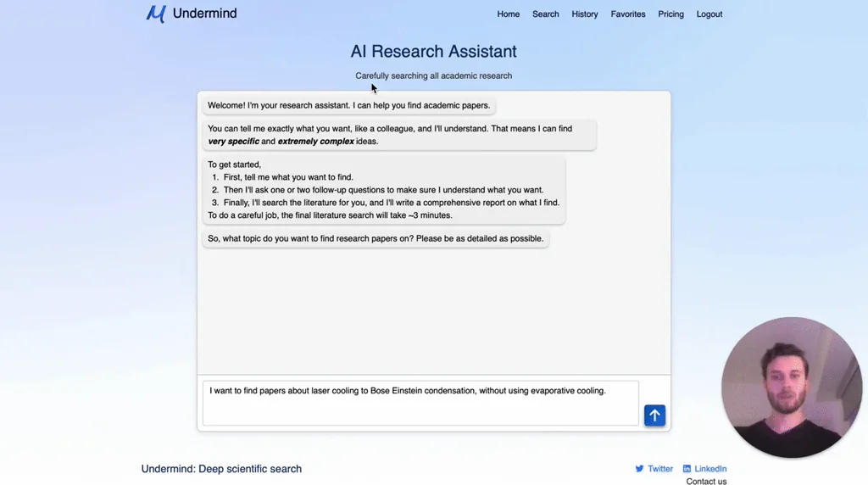Image resolution: width=868 pixels, height=485 pixels.
Task: Click the circular webcam video overlay
Action: click(x=791, y=388)
